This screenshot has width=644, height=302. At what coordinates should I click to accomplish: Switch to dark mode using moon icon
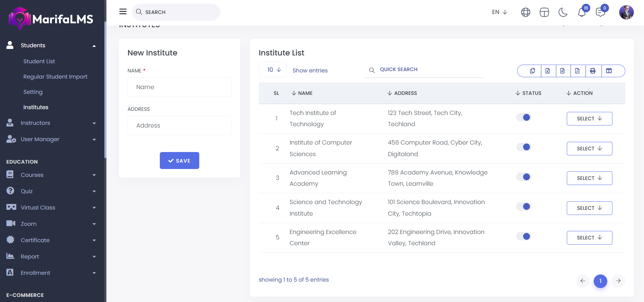(563, 13)
